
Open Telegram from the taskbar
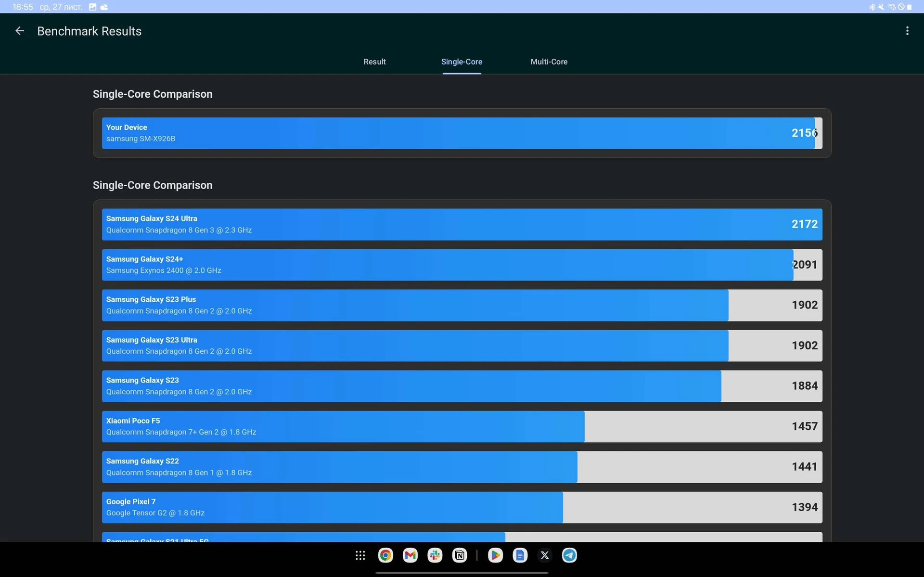569,555
